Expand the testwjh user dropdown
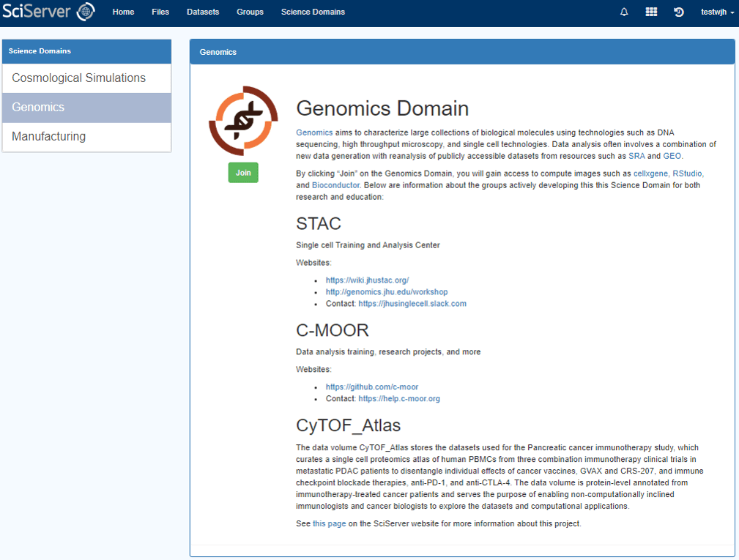The image size is (739, 560). click(717, 12)
